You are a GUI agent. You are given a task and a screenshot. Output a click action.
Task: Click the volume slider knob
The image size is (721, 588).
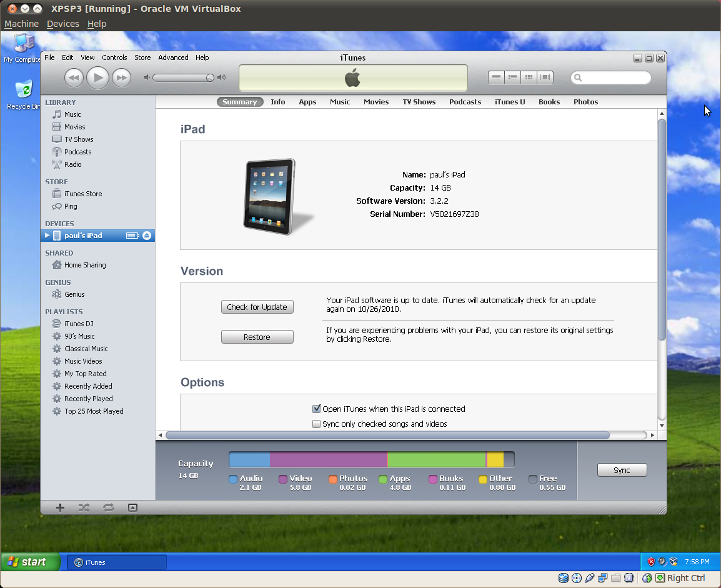pyautogui.click(x=210, y=77)
